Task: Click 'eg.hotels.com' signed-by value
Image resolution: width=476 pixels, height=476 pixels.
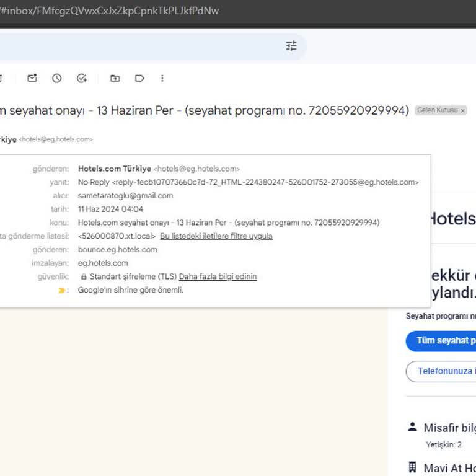Action: (103, 263)
